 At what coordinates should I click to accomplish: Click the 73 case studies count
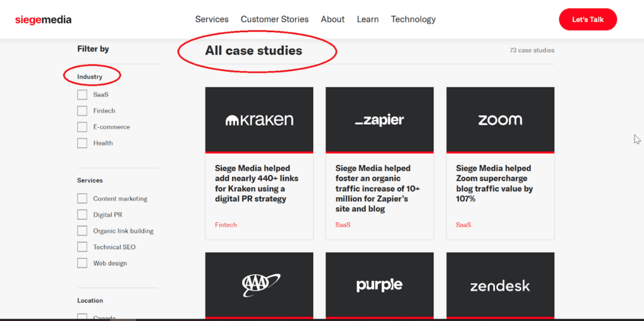tap(532, 50)
